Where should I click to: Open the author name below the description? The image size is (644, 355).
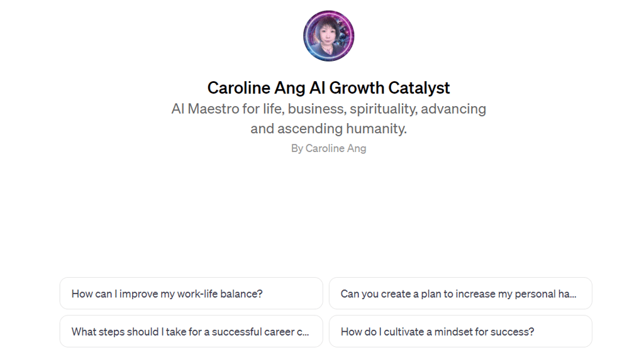click(x=335, y=148)
